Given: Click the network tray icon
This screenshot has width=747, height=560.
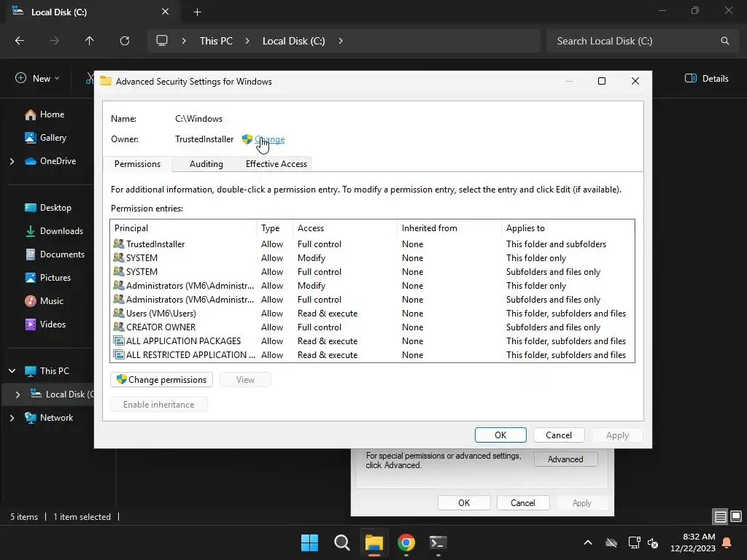Looking at the screenshot, I should pos(634,542).
